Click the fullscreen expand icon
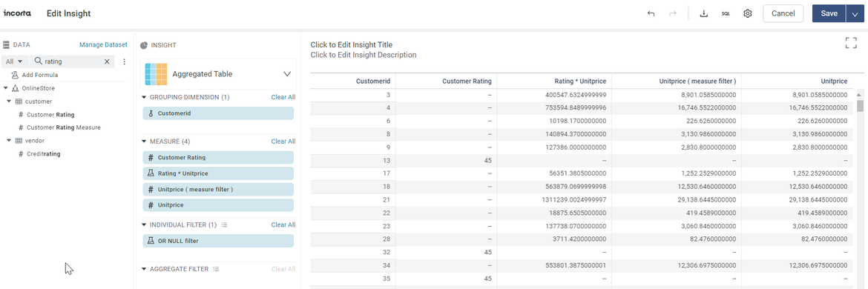 pos(851,43)
